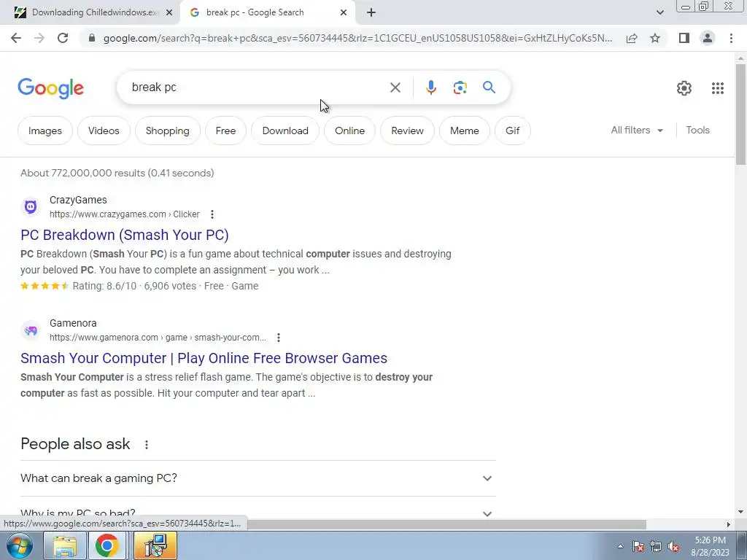Image resolution: width=747 pixels, height=560 pixels.
Task: Filter results by Videos
Action: tap(104, 131)
